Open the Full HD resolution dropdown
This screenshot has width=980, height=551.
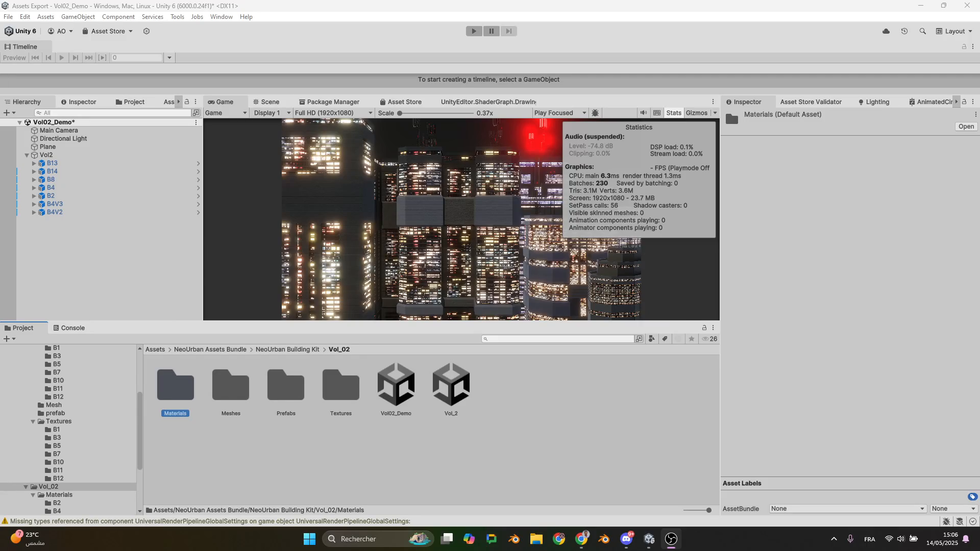pos(333,113)
